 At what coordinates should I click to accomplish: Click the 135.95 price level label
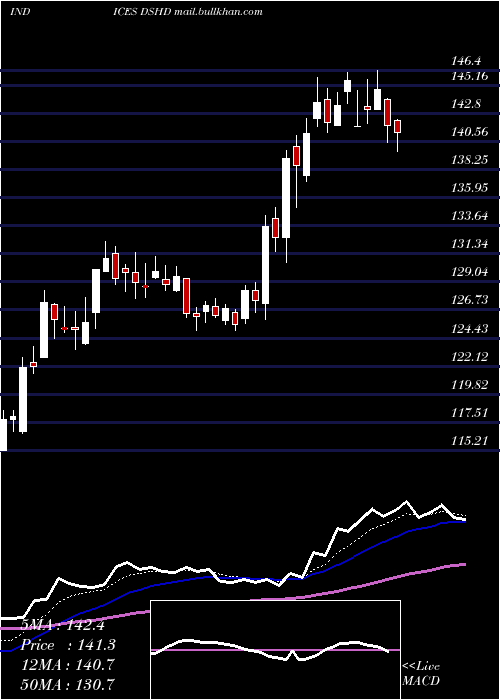tap(469, 188)
